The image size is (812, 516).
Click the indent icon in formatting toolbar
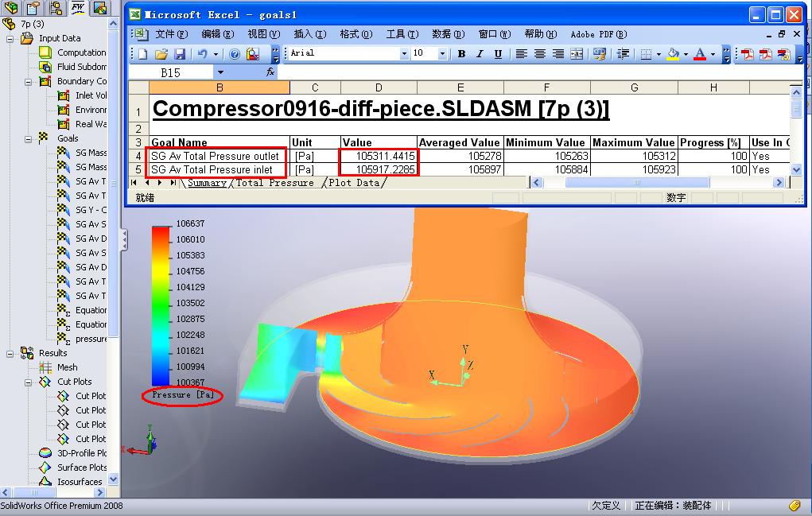(623, 54)
